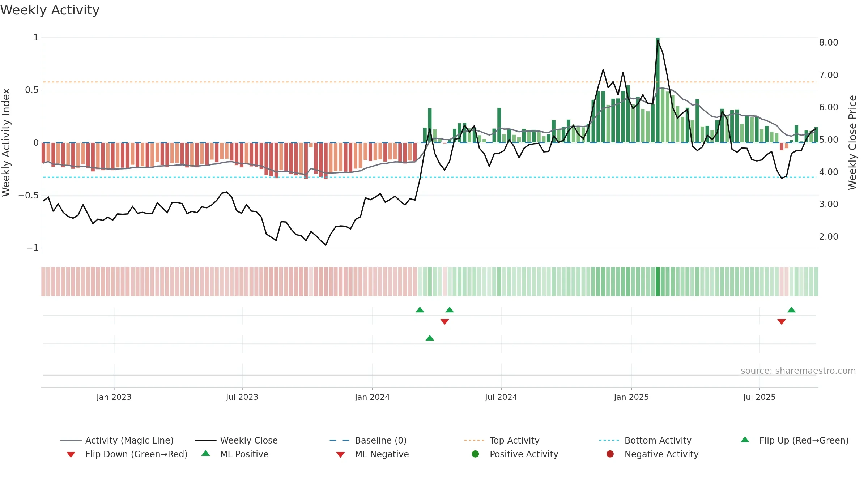Click the Negative Activity red circle legend icon
The width and height of the screenshot is (868, 488).
click(x=610, y=454)
